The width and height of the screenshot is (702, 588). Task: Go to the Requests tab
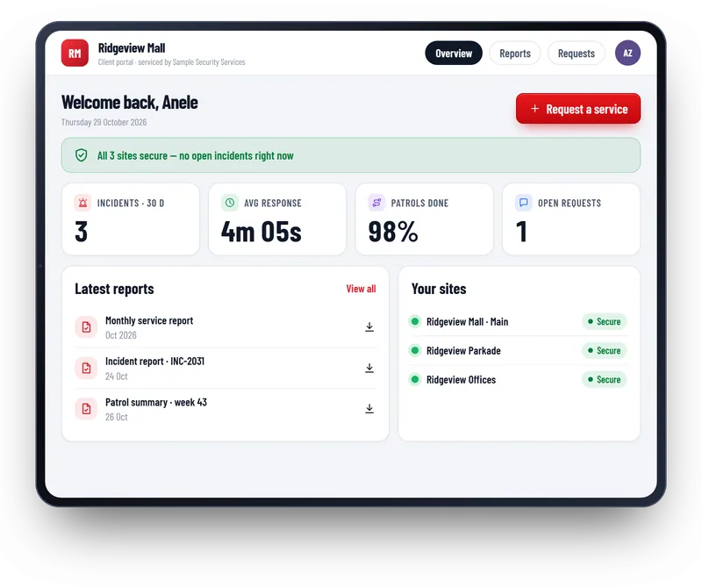577,53
